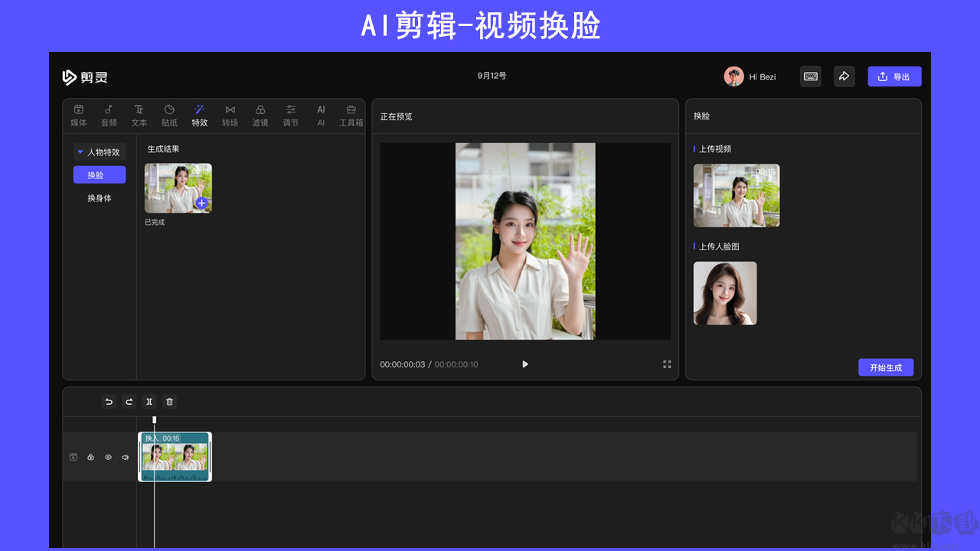Open the 贴纸 stickers panel
Screen dimensions: 980x551
pos(168,115)
